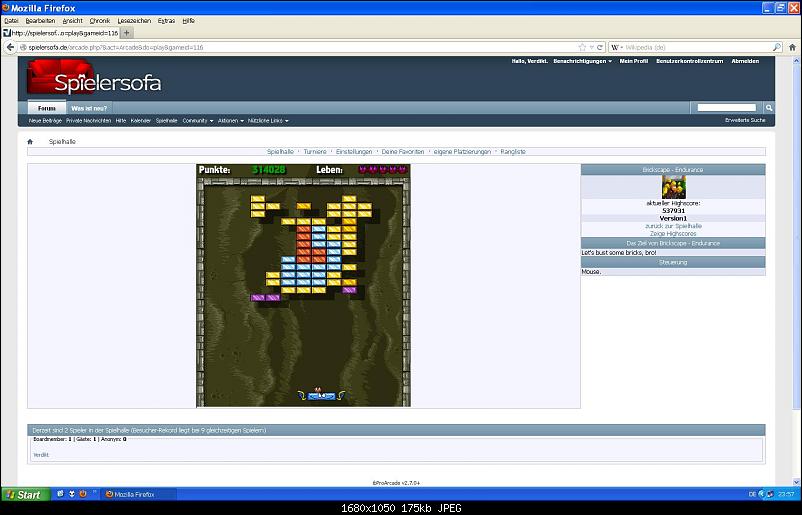The width and height of the screenshot is (802, 515).
Task: Bookmark this page with the star icon
Action: point(582,47)
